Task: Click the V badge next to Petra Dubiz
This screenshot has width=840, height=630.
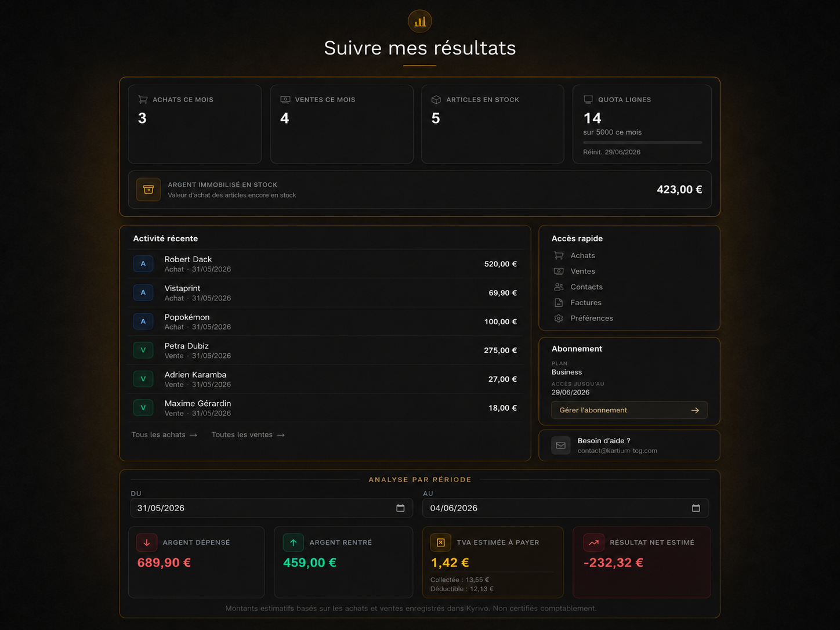Action: tap(143, 350)
